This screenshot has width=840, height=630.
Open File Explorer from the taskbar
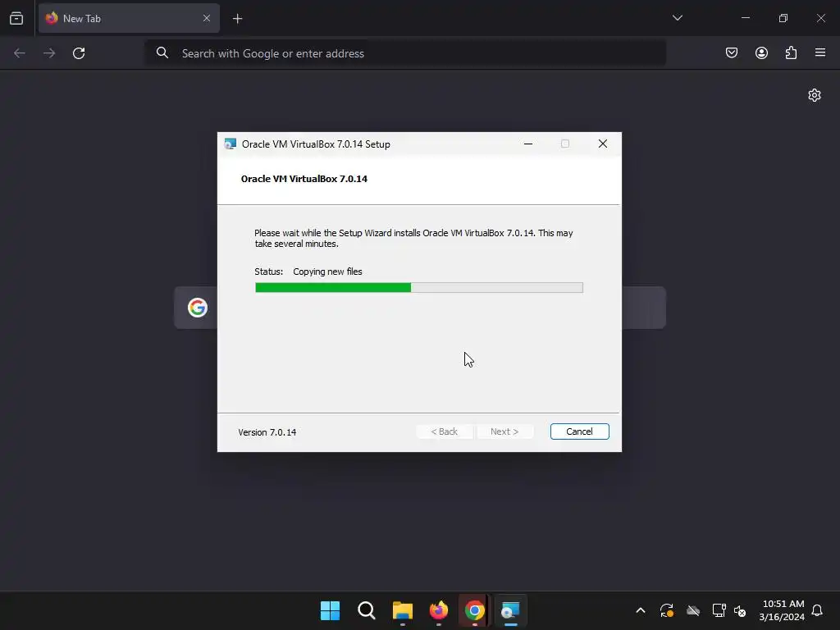pyautogui.click(x=402, y=610)
